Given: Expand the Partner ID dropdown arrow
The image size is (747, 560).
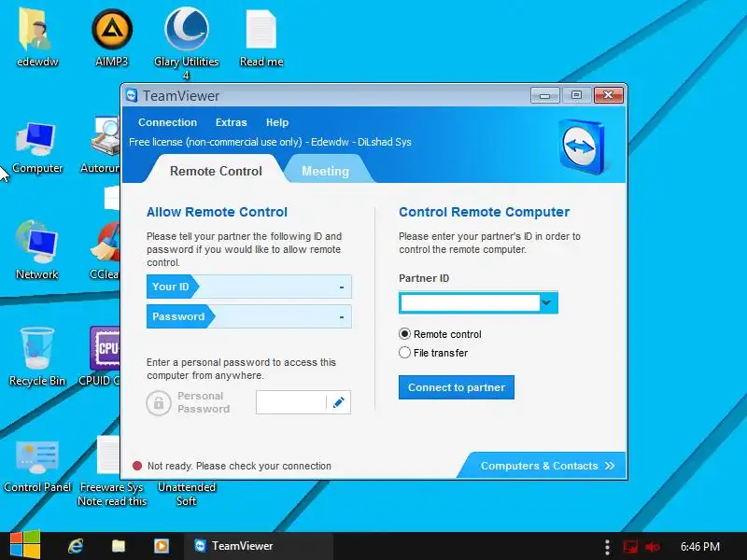Looking at the screenshot, I should pyautogui.click(x=547, y=302).
